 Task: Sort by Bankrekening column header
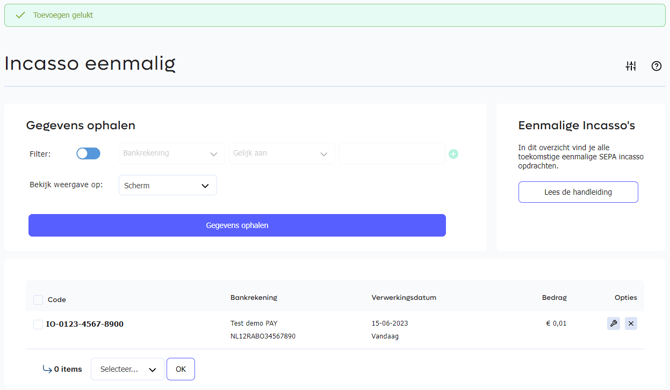(254, 297)
